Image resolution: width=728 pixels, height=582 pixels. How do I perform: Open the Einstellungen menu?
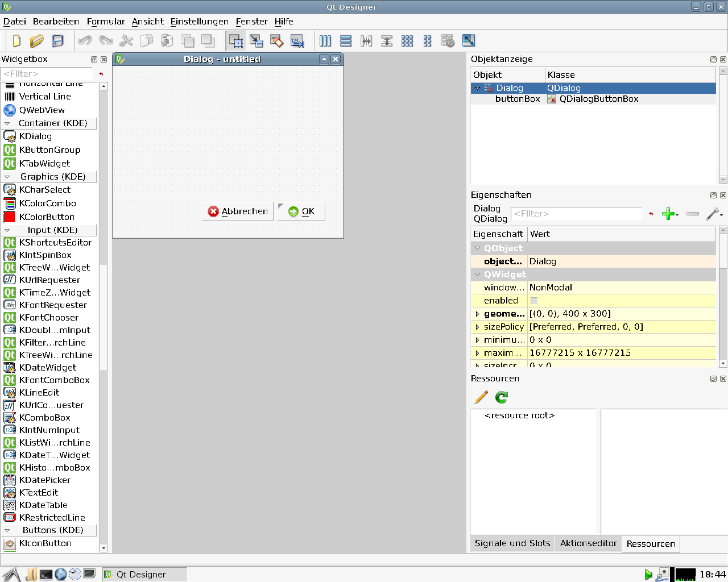click(x=200, y=22)
